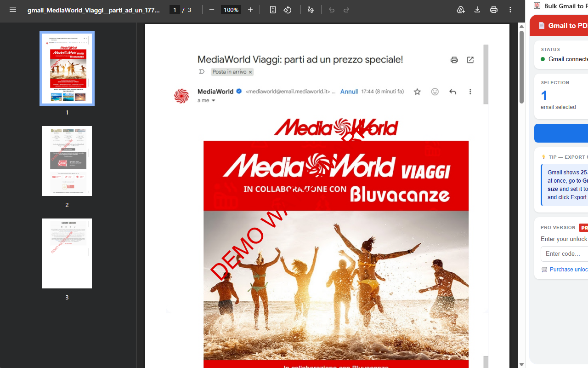Click the beach people photo in email

[336, 285]
